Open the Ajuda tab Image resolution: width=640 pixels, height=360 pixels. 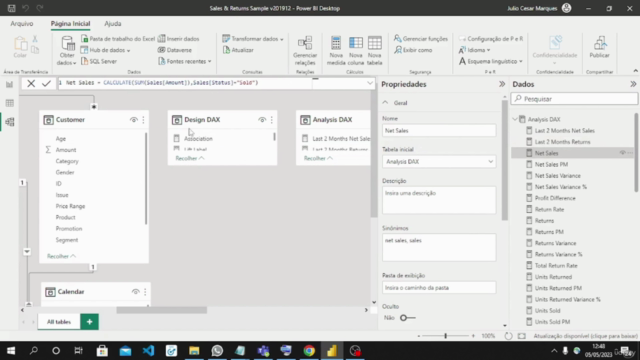click(113, 24)
